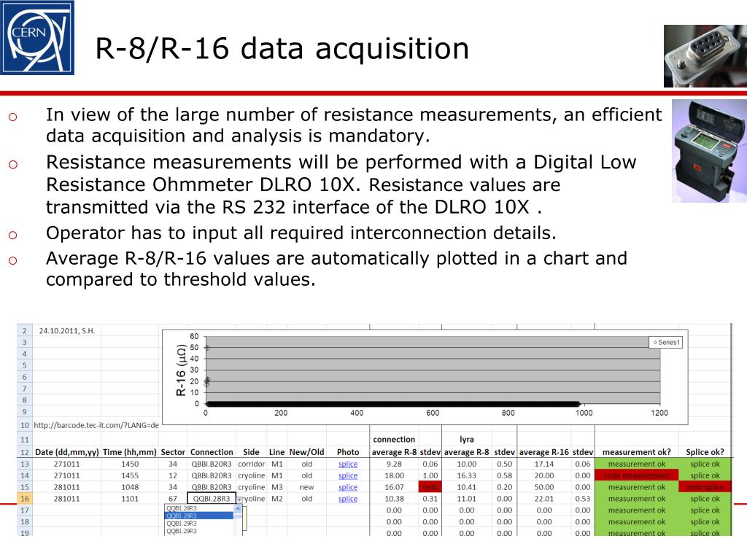Select average R-16 cell 50.00
747x560 pixels.
click(544, 487)
